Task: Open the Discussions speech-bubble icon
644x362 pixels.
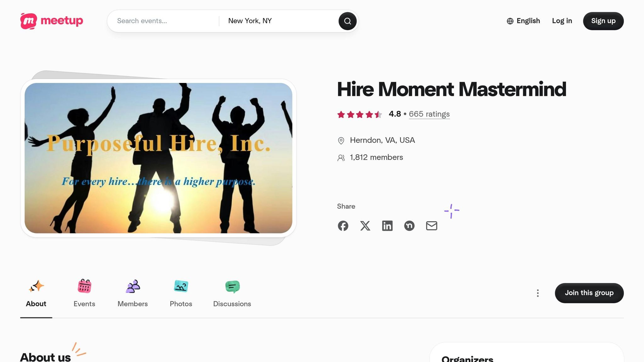Action: coord(232,286)
